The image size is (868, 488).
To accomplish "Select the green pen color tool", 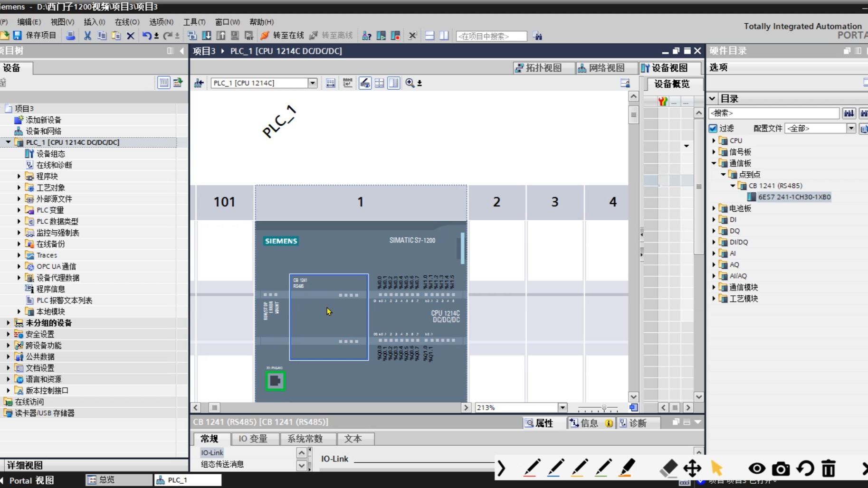I will coord(603,468).
